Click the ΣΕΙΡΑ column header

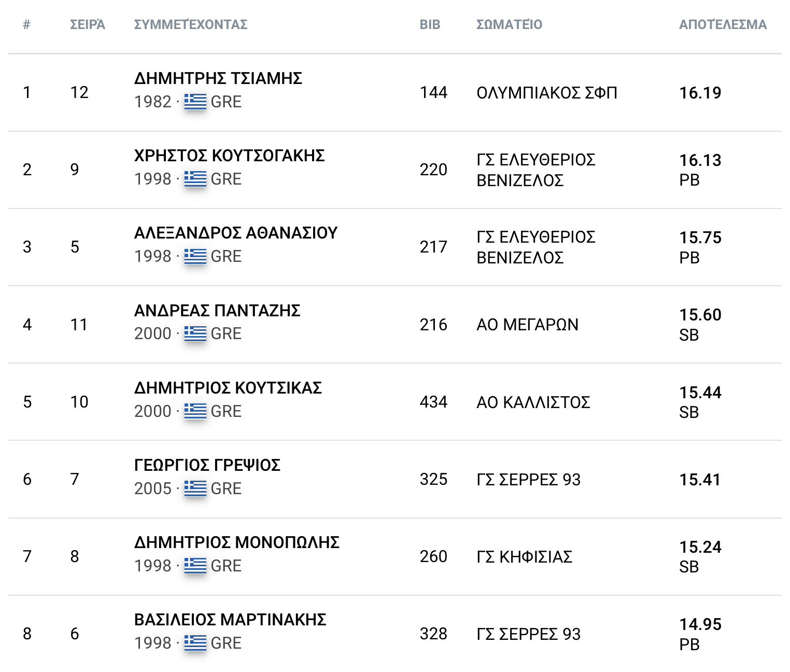[87, 24]
